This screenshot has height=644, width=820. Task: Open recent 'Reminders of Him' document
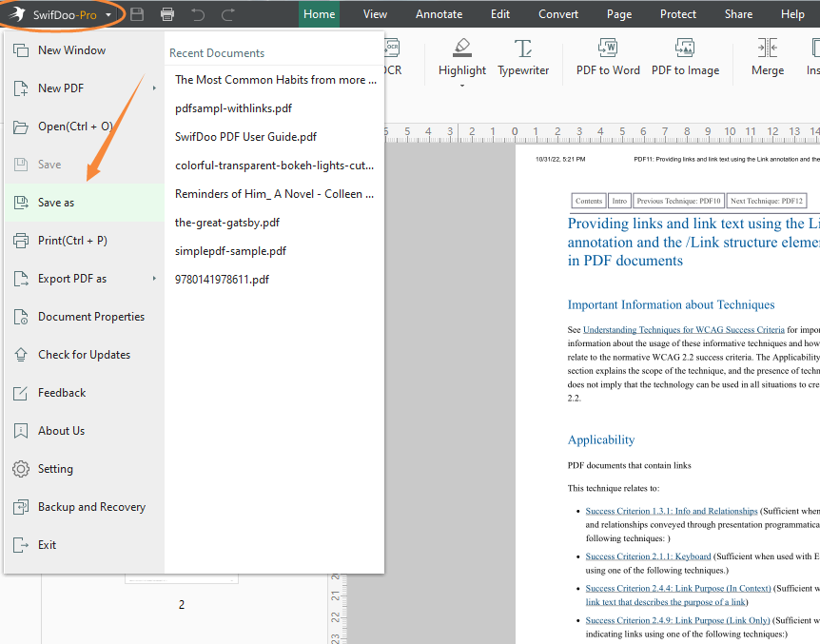pos(274,194)
